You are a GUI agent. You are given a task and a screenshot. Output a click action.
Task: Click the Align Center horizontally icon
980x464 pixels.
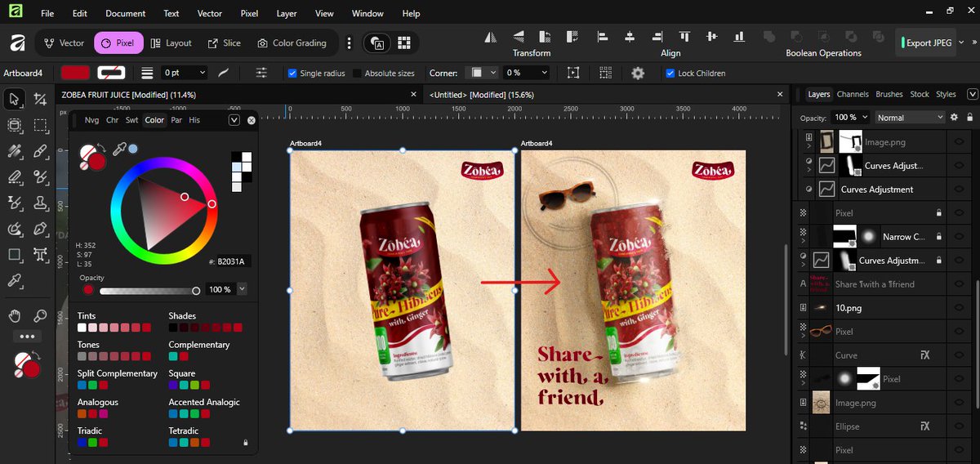pyautogui.click(x=629, y=37)
